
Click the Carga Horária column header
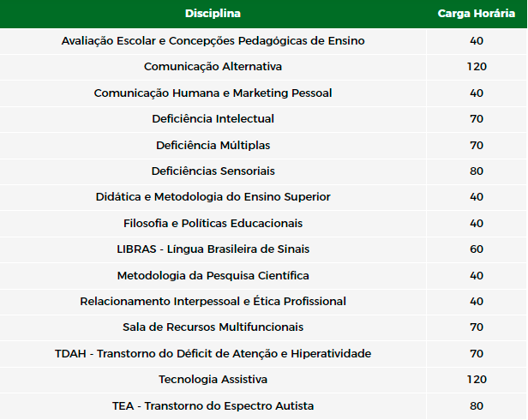click(477, 14)
